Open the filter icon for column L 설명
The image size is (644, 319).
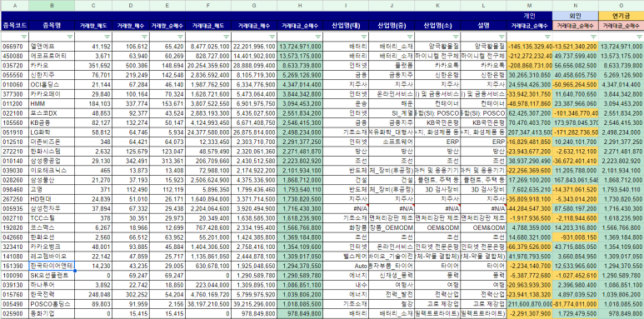[502, 37]
